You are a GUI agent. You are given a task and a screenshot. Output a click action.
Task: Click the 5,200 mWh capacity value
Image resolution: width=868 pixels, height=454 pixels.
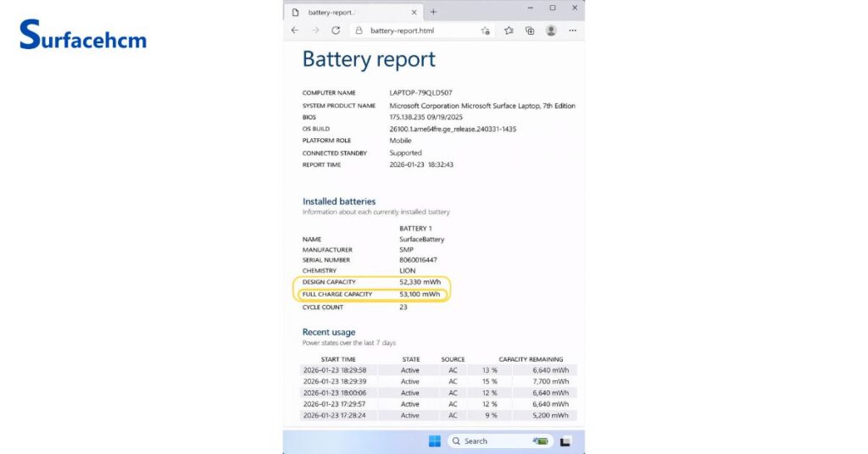551,415
